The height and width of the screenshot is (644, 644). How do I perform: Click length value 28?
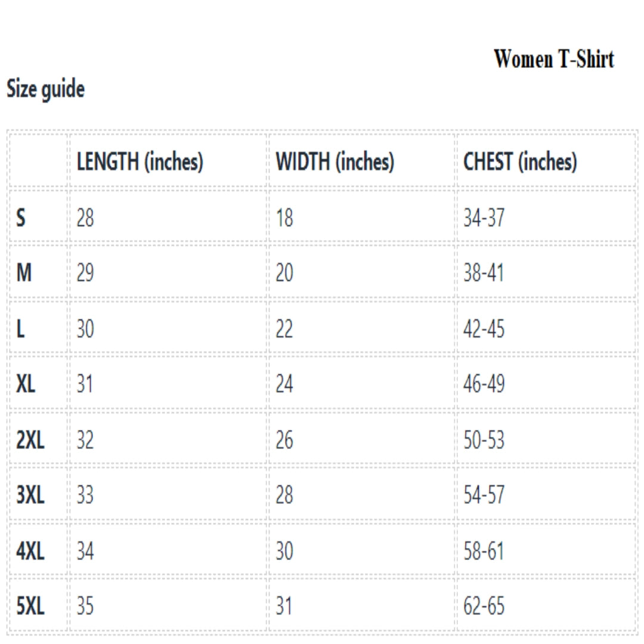click(85, 218)
